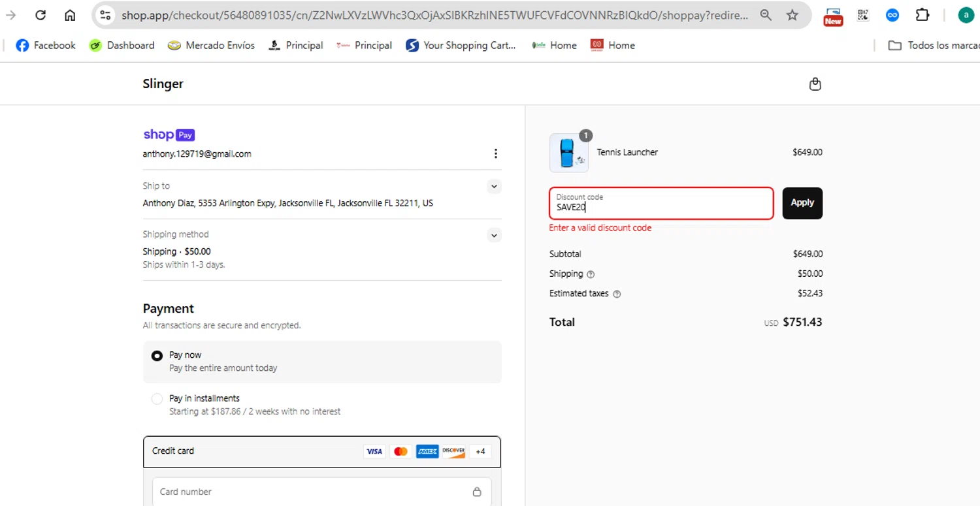The width and height of the screenshot is (980, 506).
Task: Click the Visa card logo
Action: point(374,451)
